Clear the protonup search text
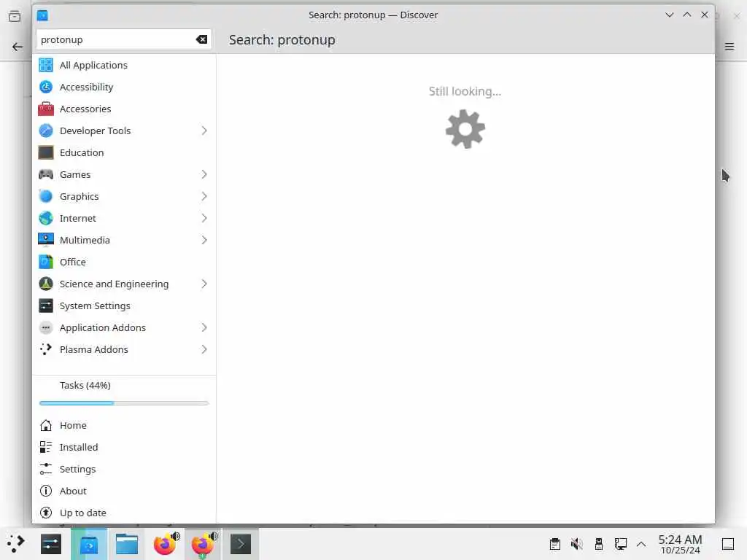747x560 pixels. click(201, 39)
